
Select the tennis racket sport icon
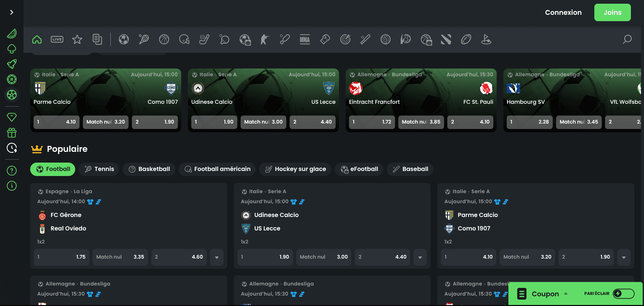tap(144, 40)
